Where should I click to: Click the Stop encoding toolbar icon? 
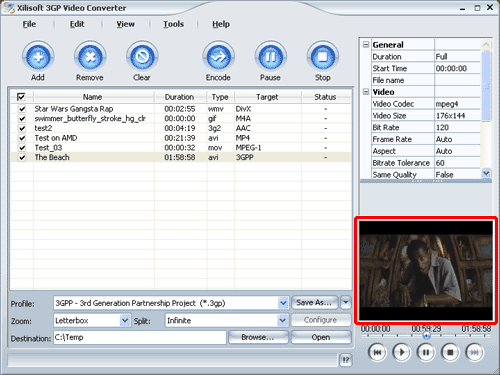tap(322, 57)
